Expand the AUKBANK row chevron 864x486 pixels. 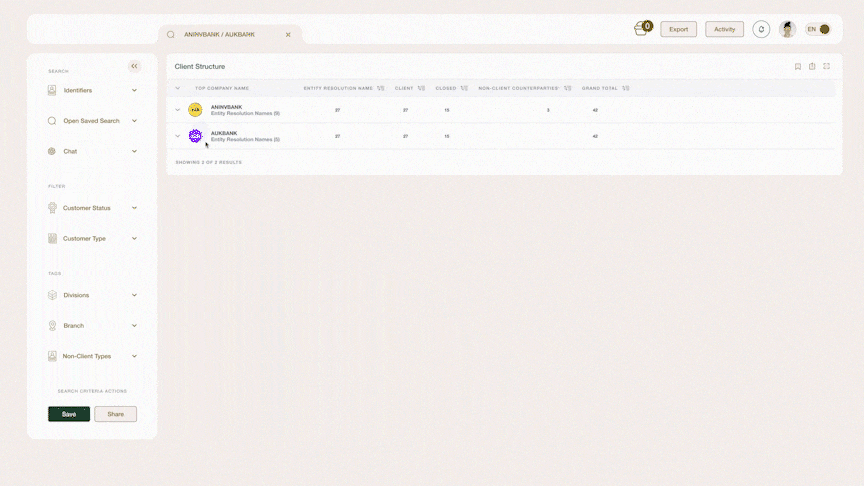coord(177,136)
